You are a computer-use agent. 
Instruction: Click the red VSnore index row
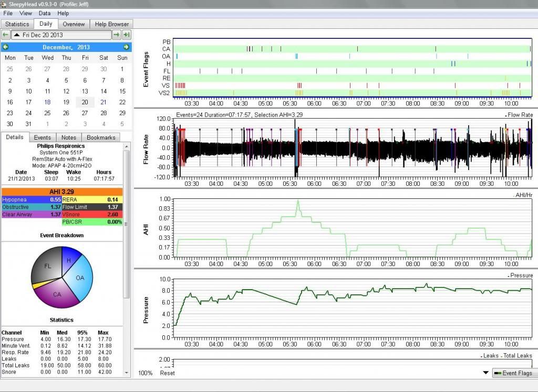tap(92, 215)
